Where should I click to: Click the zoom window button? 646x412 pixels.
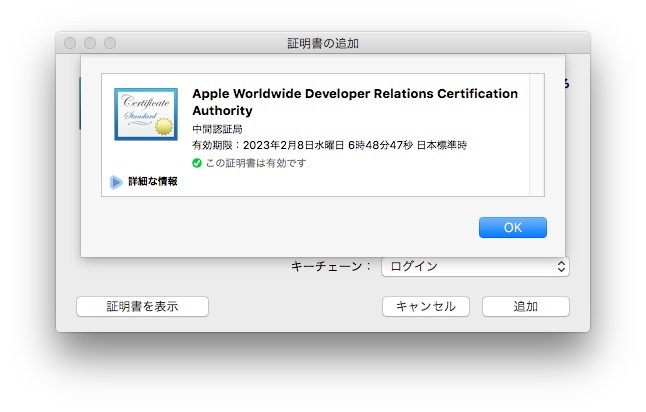coord(110,43)
